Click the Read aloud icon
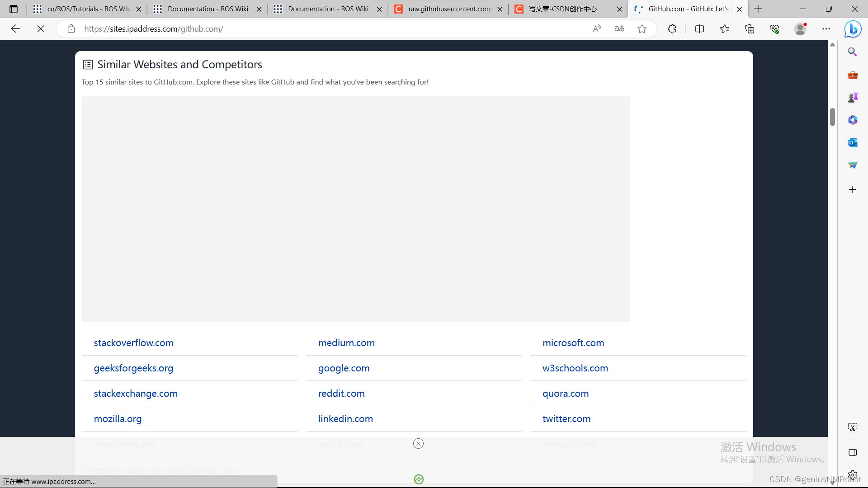The image size is (868, 488). (x=597, y=29)
